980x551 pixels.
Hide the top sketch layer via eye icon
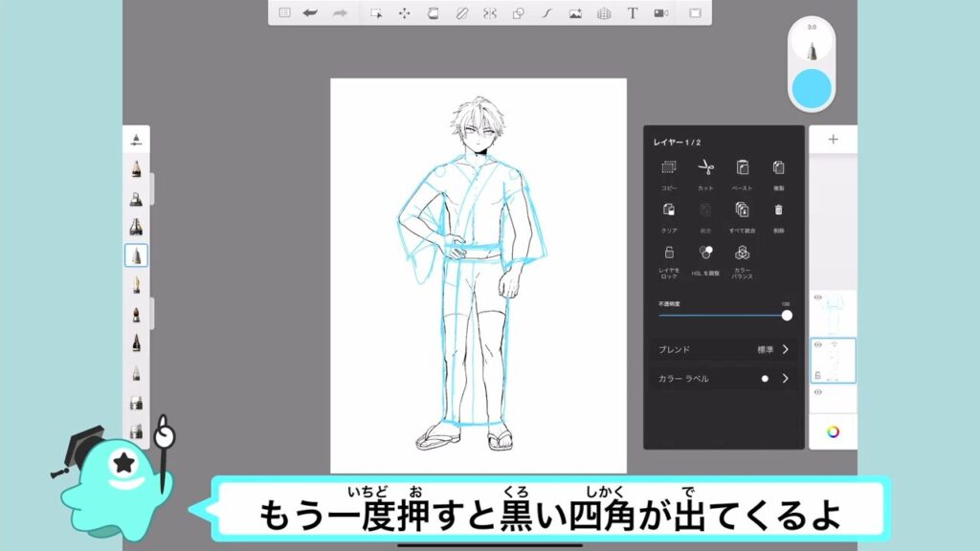coord(817,298)
